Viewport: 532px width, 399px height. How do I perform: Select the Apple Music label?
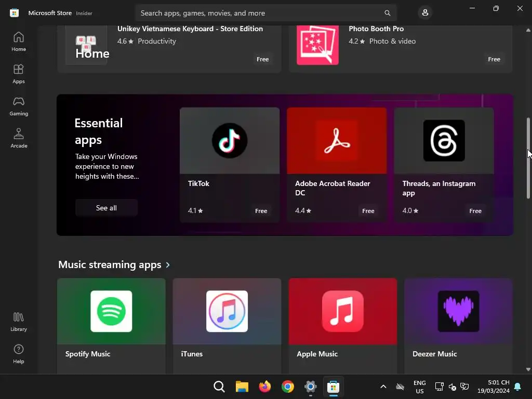click(317, 354)
